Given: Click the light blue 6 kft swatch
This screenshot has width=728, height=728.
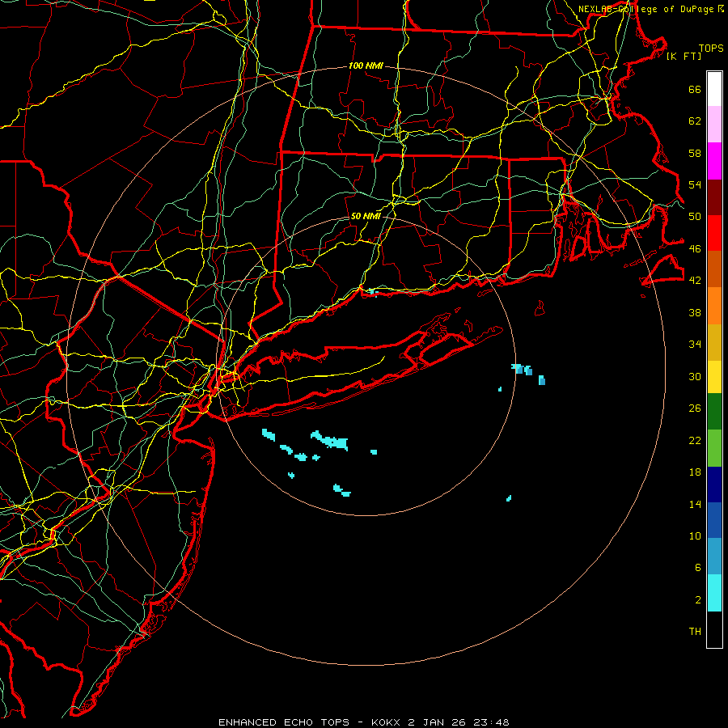Looking at the screenshot, I should pyautogui.click(x=714, y=557).
